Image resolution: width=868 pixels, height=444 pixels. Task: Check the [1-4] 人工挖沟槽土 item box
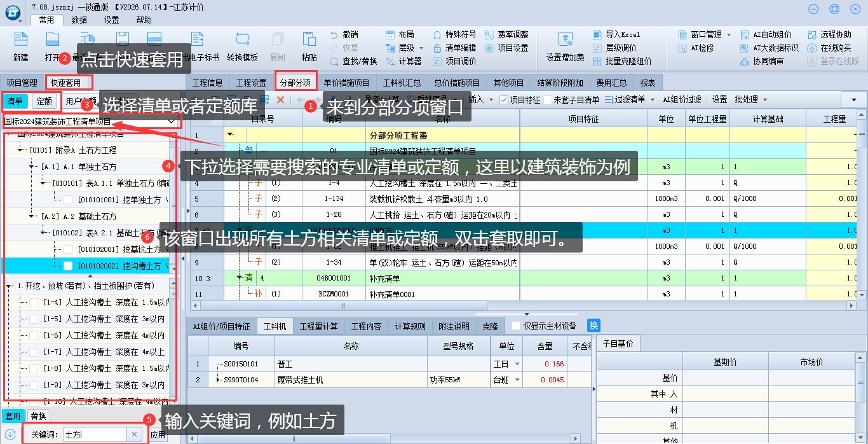(x=34, y=302)
